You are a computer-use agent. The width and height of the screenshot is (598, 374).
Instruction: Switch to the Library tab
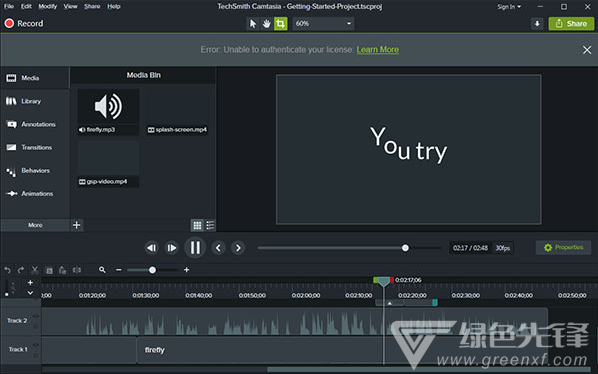35,101
